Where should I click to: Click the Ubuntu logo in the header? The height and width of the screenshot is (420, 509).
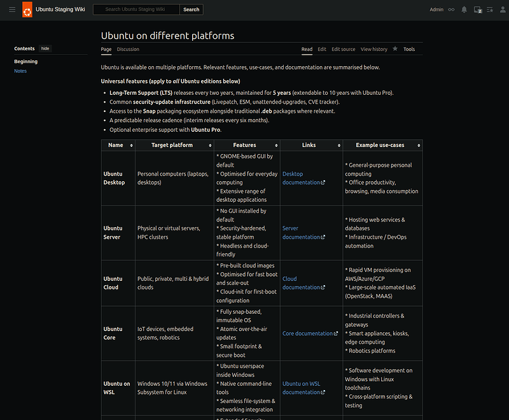(27, 10)
